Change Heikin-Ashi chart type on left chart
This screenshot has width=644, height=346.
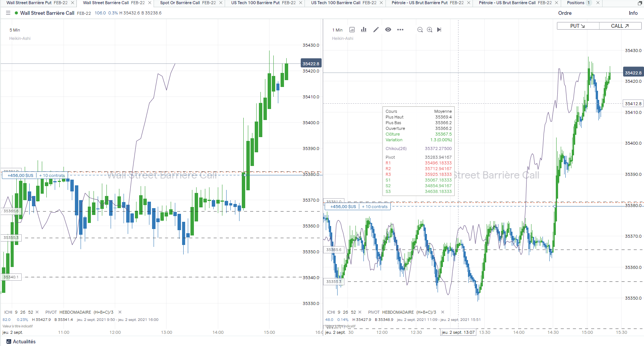pyautogui.click(x=20, y=38)
